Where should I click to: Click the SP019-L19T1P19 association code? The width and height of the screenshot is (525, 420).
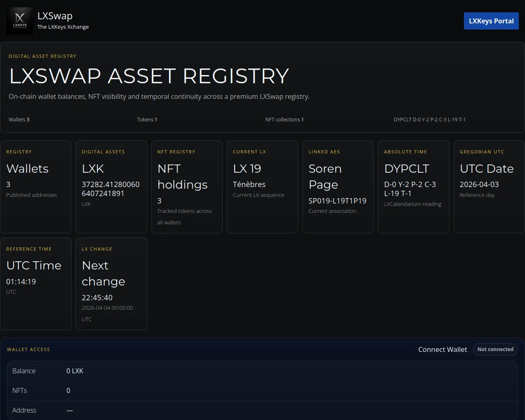pyautogui.click(x=338, y=201)
